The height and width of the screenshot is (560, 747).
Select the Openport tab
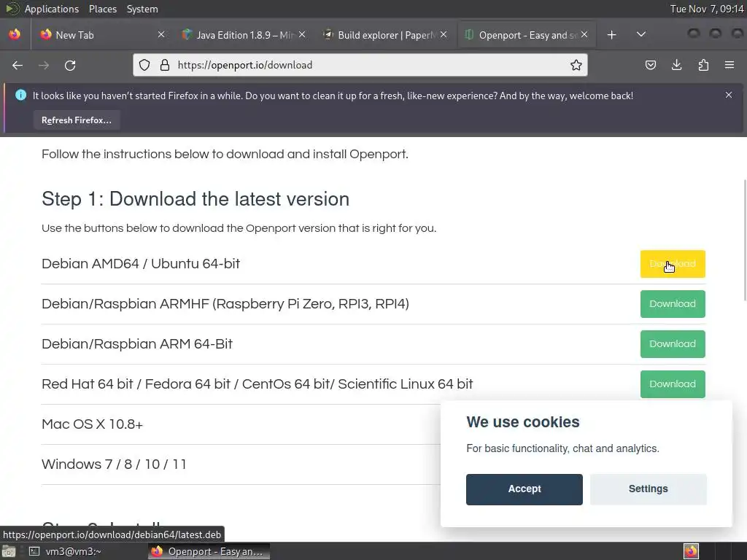[x=525, y=35]
